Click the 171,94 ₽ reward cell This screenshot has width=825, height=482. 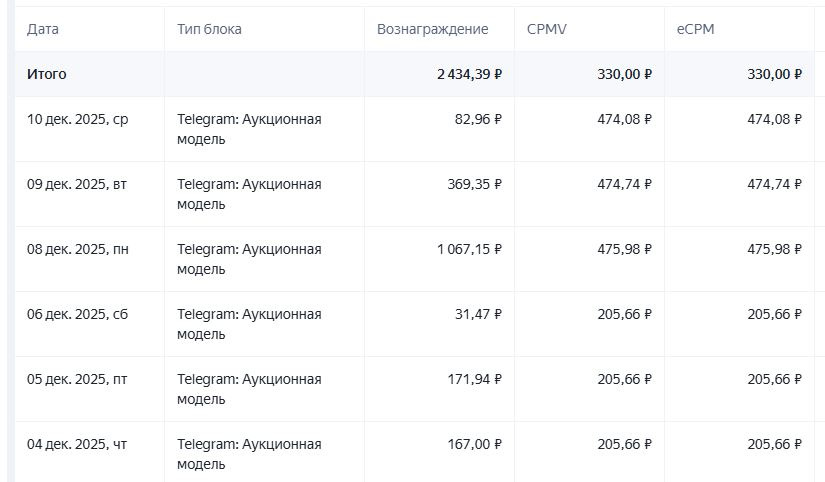(x=474, y=380)
